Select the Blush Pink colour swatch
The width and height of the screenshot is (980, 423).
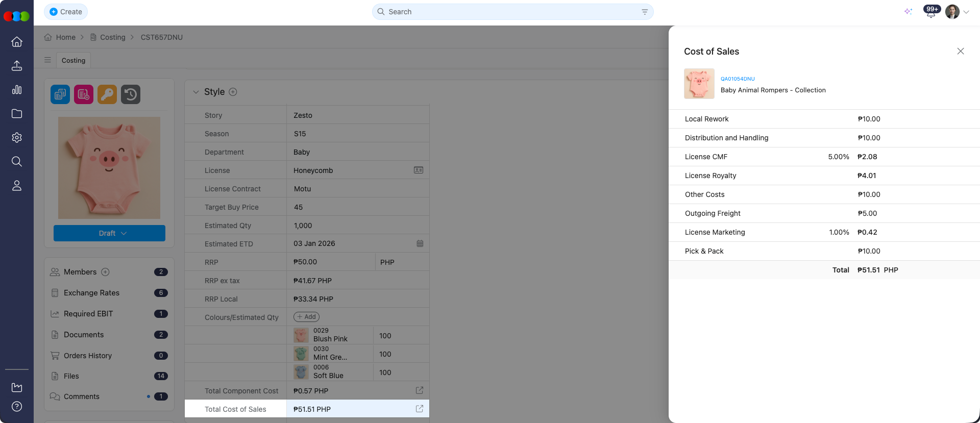[301, 335]
